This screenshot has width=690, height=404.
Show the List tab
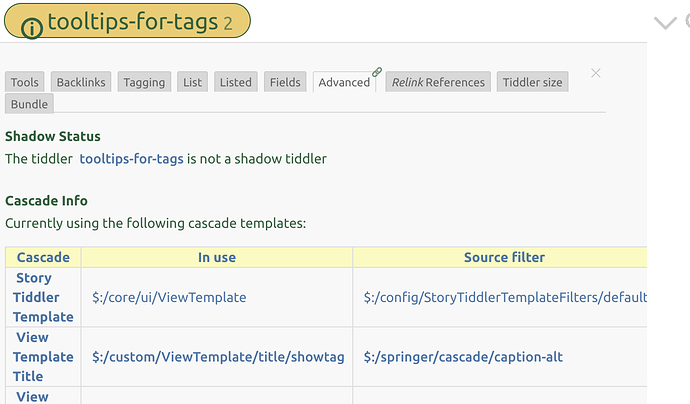click(192, 82)
